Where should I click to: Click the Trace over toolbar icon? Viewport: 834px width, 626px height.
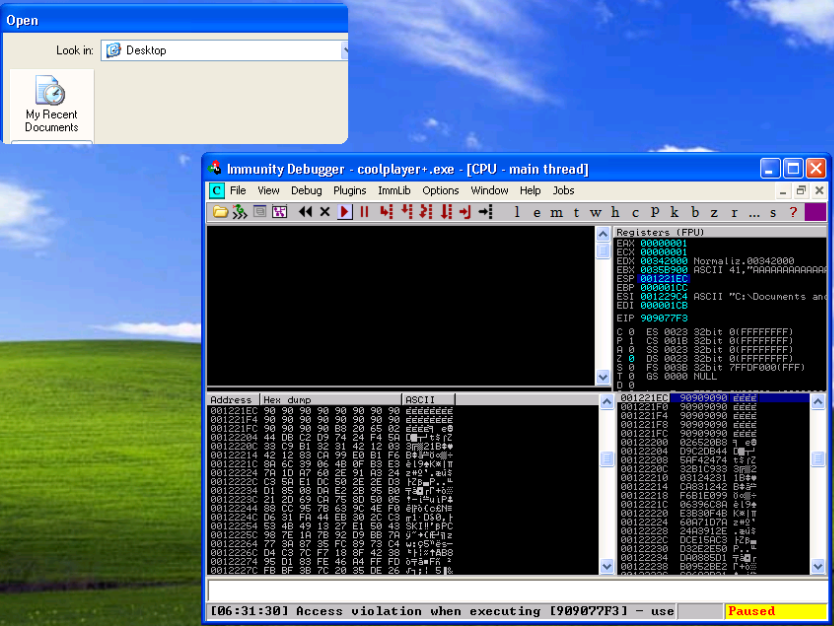coord(446,212)
